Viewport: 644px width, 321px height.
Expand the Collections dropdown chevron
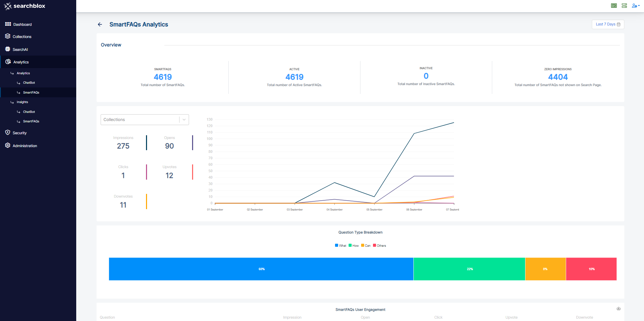(x=184, y=120)
